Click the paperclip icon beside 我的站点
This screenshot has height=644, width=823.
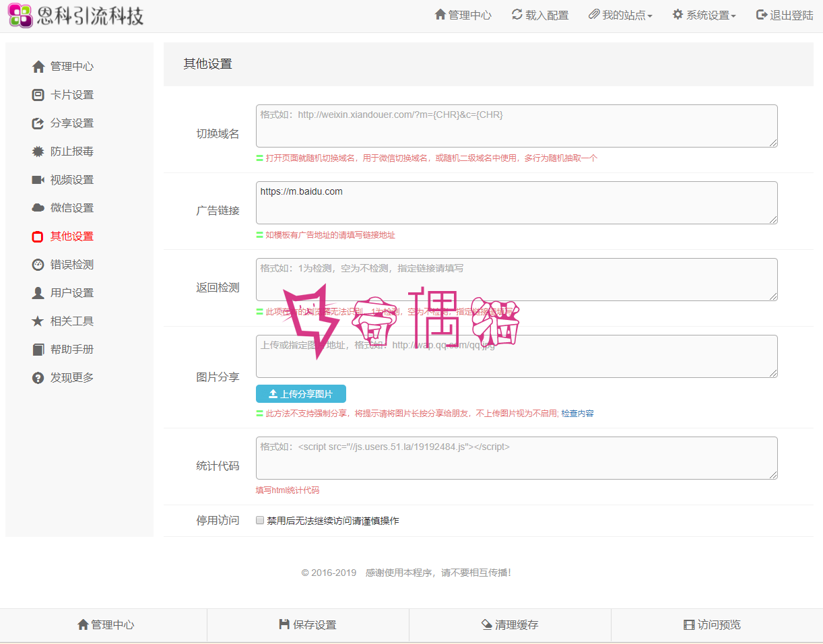tap(594, 15)
